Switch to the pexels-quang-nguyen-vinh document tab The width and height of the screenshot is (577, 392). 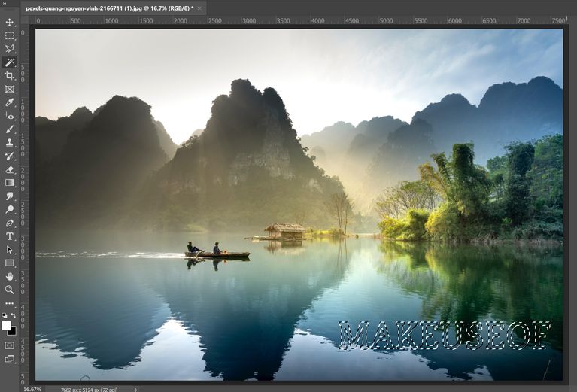tap(104, 8)
